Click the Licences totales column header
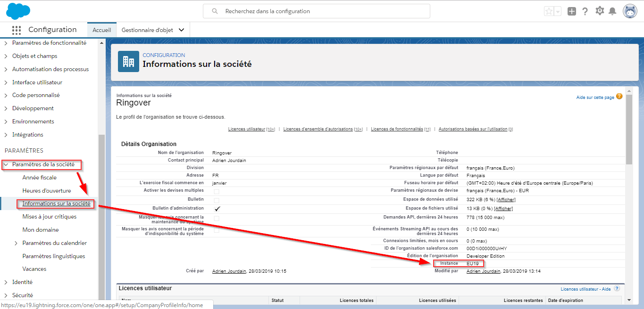 357,301
